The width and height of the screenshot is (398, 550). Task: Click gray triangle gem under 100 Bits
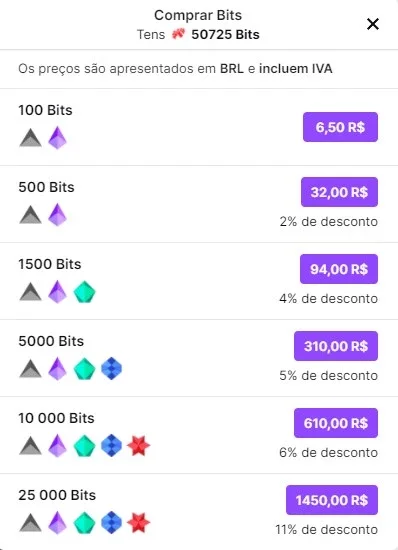pos(31,138)
